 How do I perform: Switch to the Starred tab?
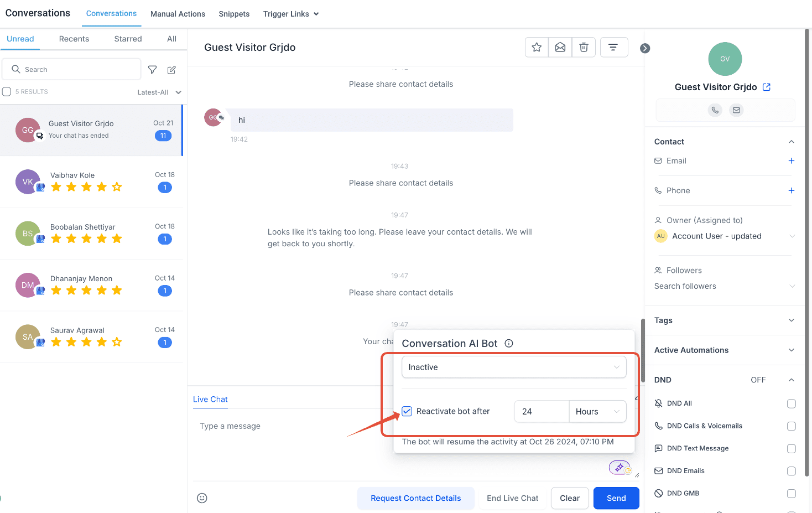pos(128,39)
